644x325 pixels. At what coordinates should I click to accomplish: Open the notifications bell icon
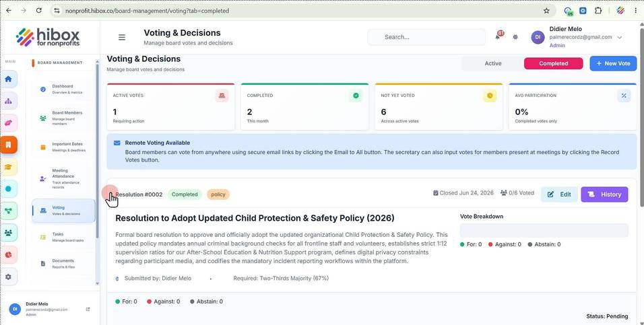(x=498, y=37)
